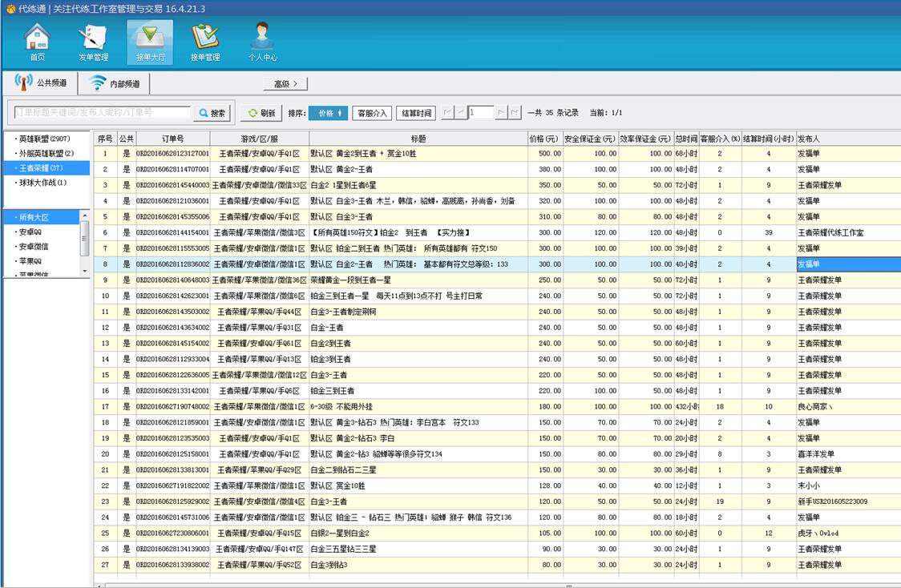Select the 接单大厅 order hall icon
This screenshot has width=901, height=588.
click(149, 42)
